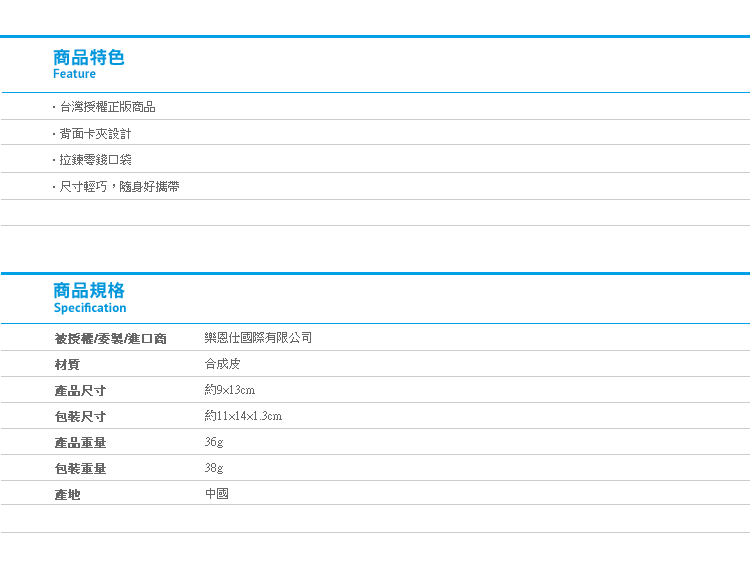Screen dimensions: 750x563
Task: Click the 約11×14×1.3cm package size value
Action: (x=243, y=416)
